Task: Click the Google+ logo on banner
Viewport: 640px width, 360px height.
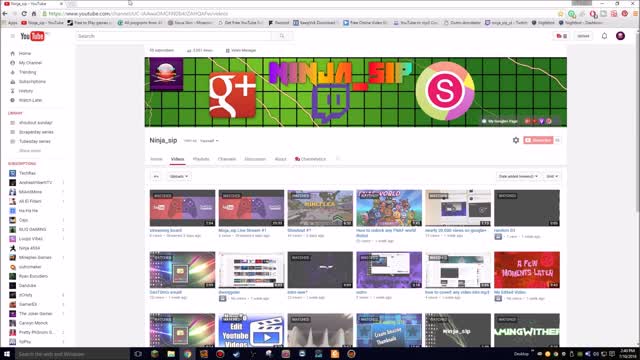Action: click(232, 95)
